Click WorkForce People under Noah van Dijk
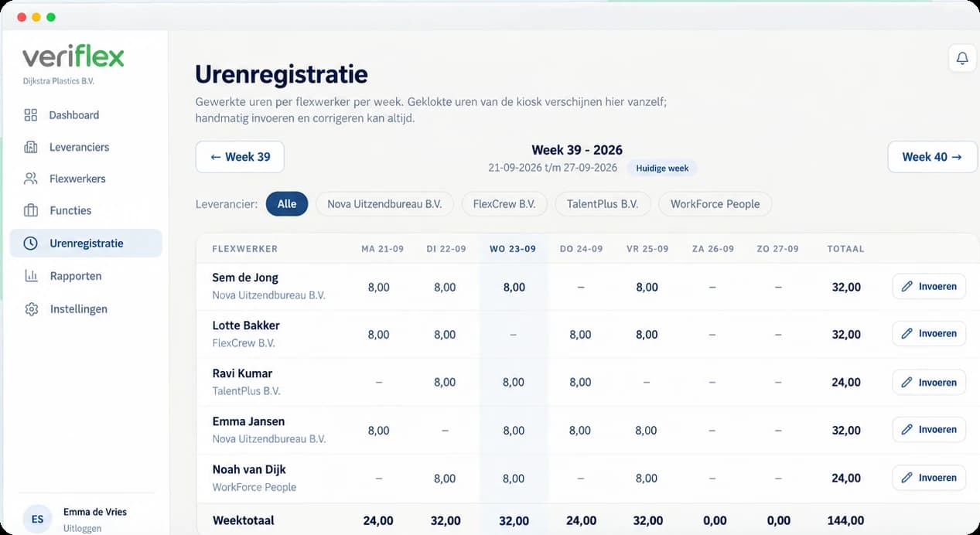The height and width of the screenshot is (535, 980). click(254, 487)
